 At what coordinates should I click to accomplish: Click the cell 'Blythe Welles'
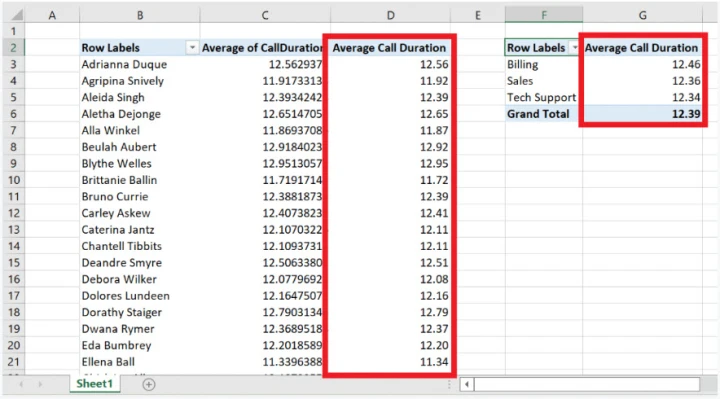click(x=140, y=163)
